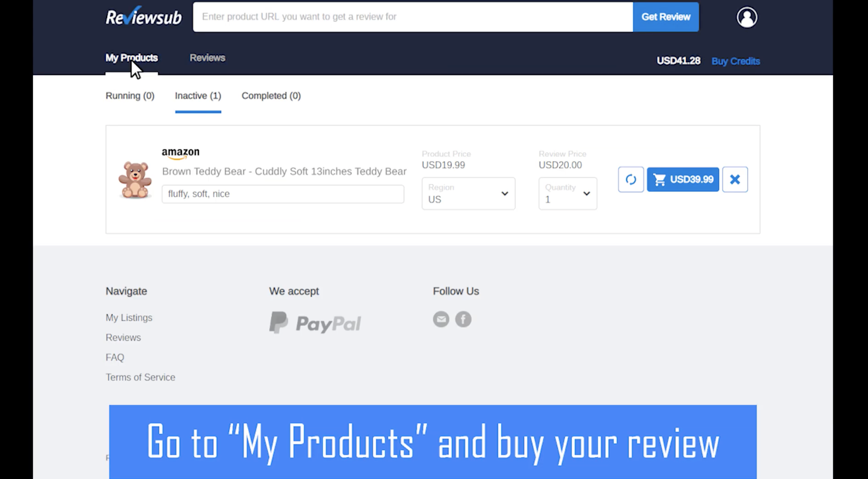The image size is (868, 479).
Task: Click the amazon logo on the product
Action: (x=181, y=153)
